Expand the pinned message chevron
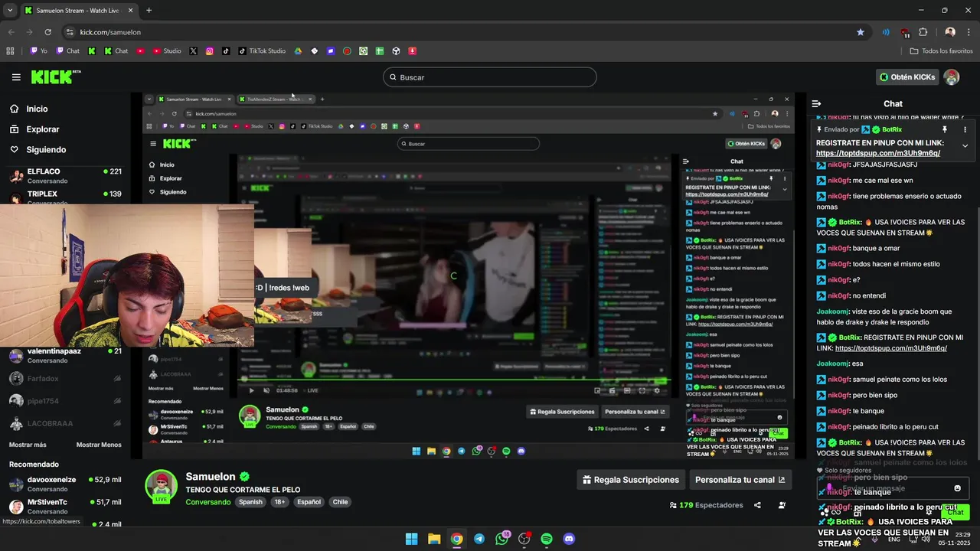 point(965,145)
